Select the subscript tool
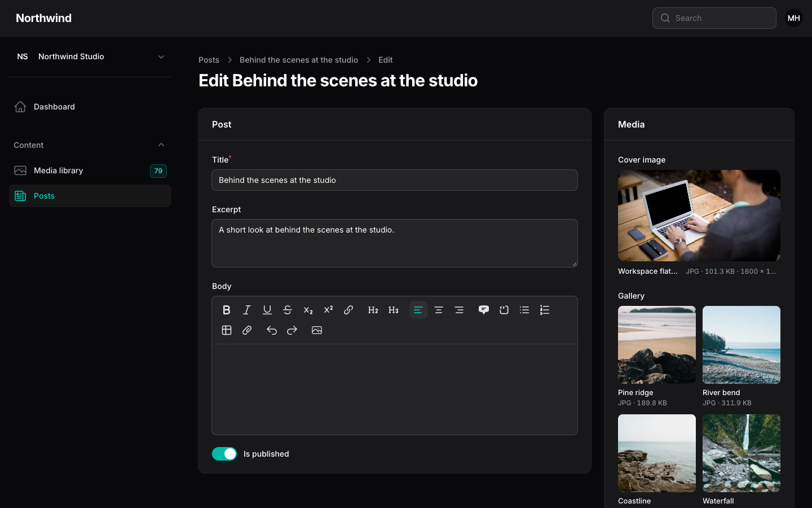812x508 pixels. click(x=308, y=310)
